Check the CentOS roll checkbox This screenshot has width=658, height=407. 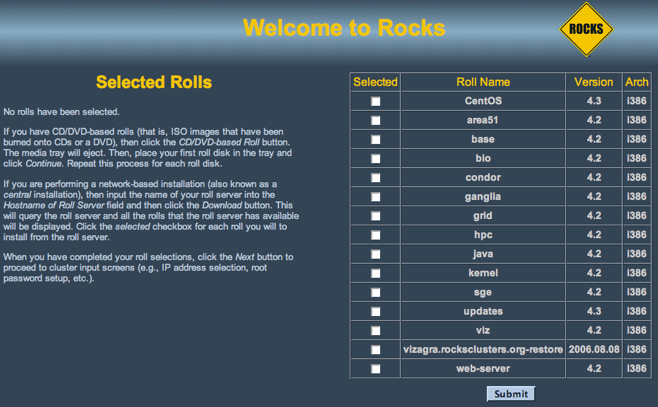(376, 101)
